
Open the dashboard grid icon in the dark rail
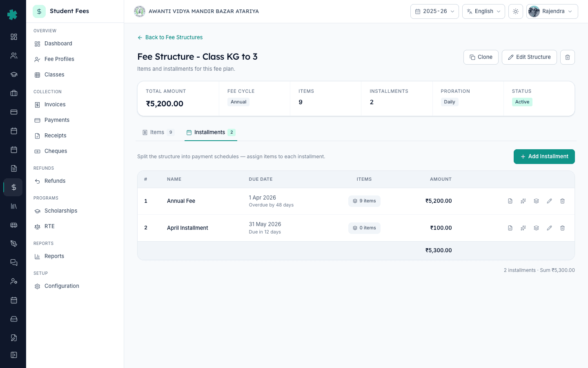point(14,37)
